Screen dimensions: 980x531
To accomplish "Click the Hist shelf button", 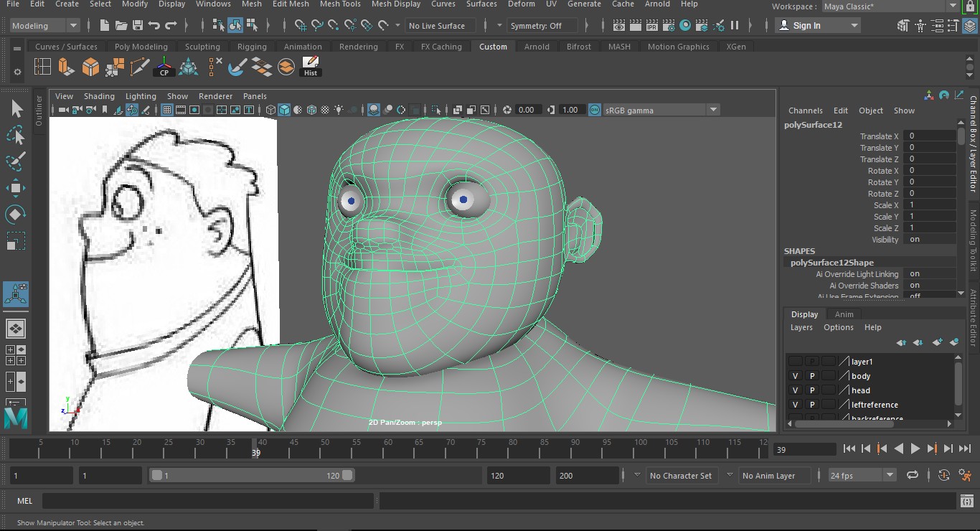I will coord(311,67).
